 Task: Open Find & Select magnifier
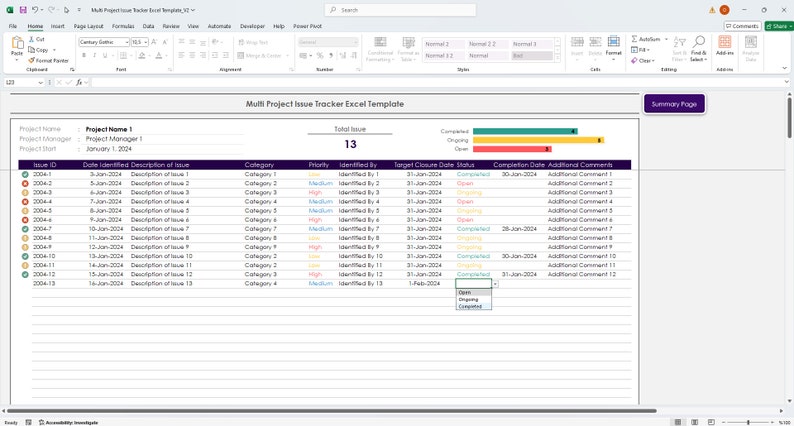(698, 49)
